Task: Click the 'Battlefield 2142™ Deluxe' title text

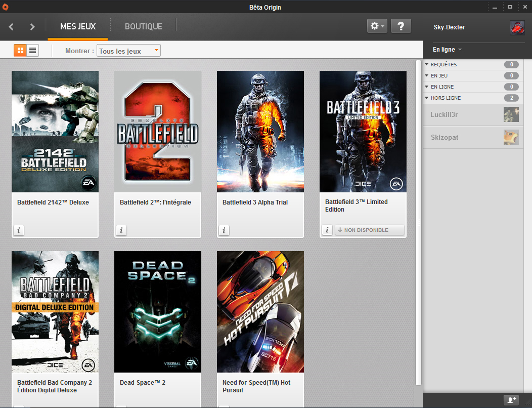Action: (53, 202)
